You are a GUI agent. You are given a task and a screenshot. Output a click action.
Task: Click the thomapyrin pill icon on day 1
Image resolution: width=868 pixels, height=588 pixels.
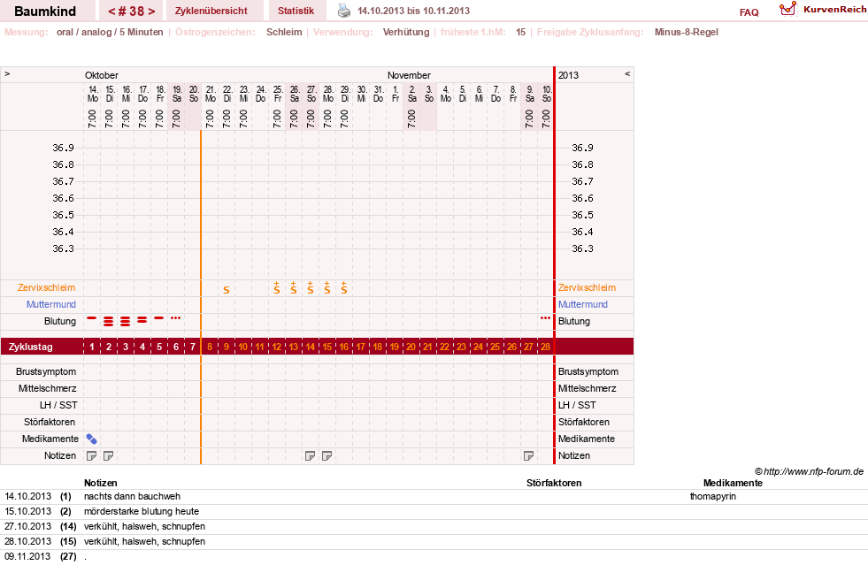[x=91, y=439]
